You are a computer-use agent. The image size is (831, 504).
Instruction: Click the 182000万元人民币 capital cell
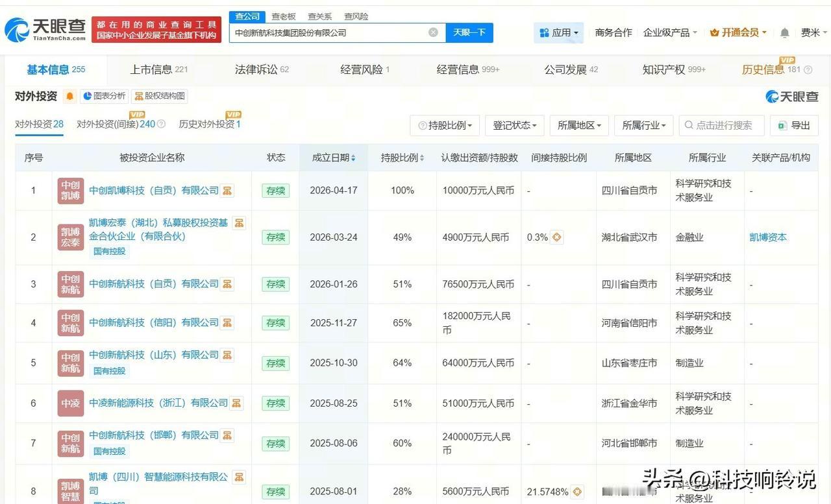[478, 322]
